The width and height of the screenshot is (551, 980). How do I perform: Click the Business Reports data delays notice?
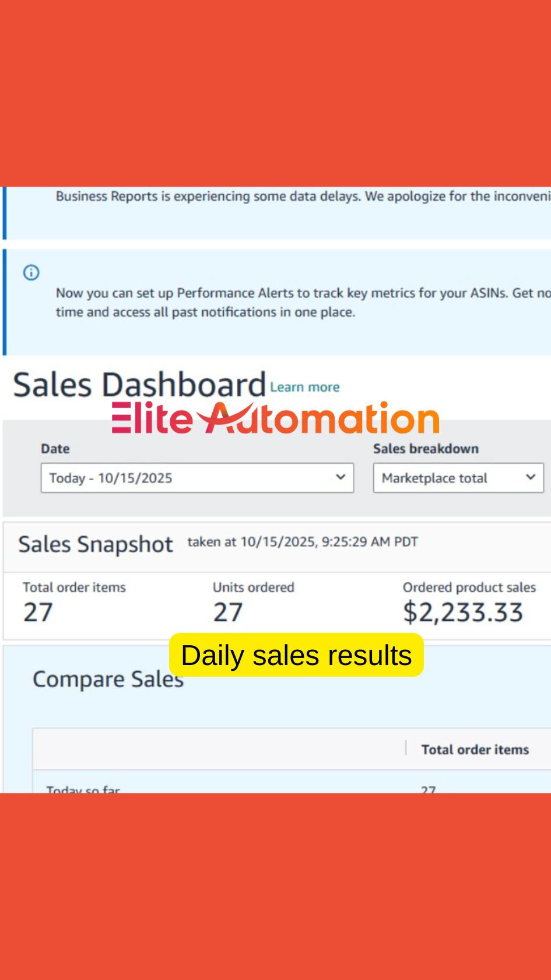[303, 197]
